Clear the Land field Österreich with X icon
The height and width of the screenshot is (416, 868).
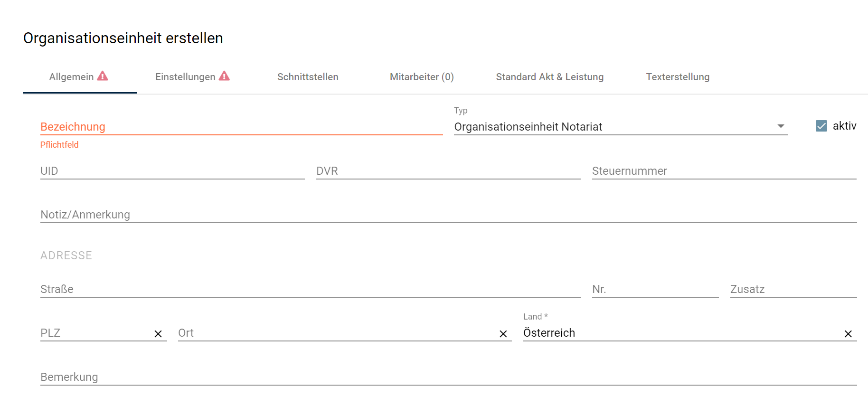(x=848, y=334)
